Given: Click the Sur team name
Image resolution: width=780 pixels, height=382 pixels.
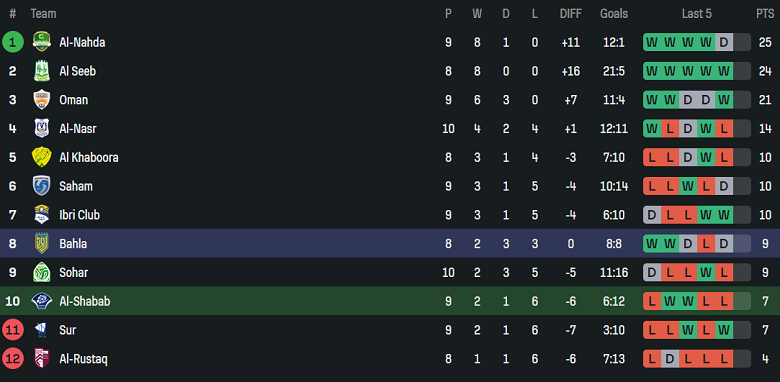Looking at the screenshot, I should click(68, 330).
